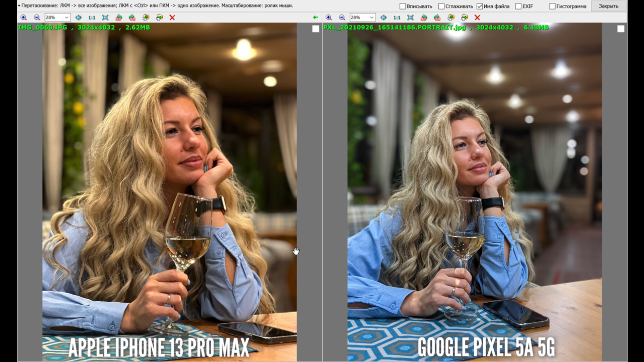
Task: Click crosshair center icon in IMG_0060.JPG toolbar
Action: click(78, 17)
